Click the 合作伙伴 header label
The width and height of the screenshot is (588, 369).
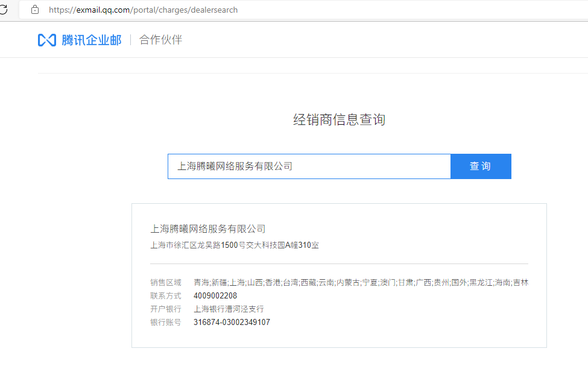(160, 40)
